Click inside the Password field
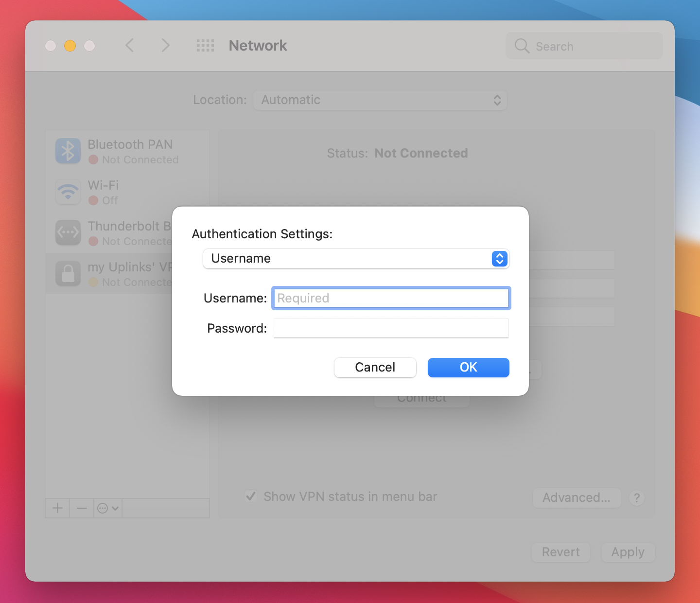700x603 pixels. (391, 328)
